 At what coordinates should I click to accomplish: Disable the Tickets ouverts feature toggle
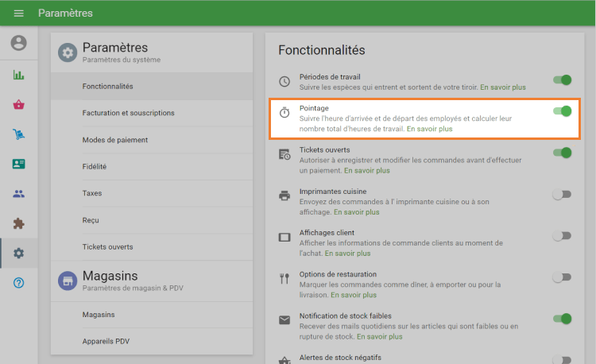[x=562, y=153]
